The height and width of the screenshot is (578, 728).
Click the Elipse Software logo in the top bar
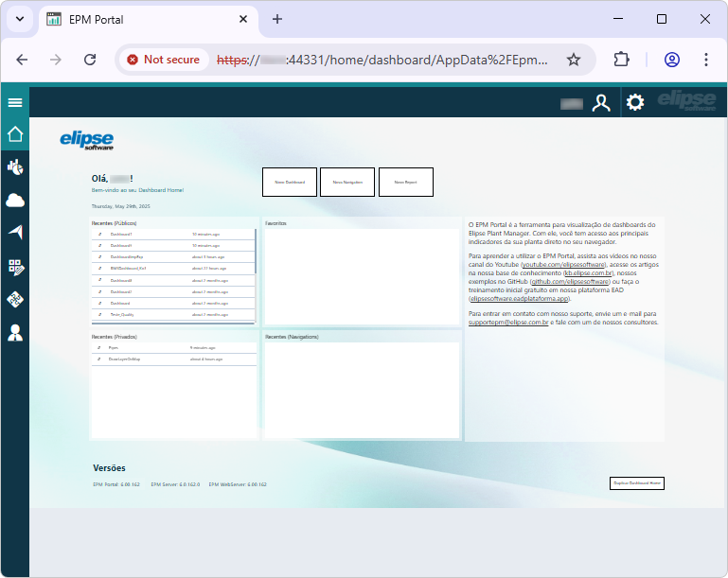click(686, 100)
